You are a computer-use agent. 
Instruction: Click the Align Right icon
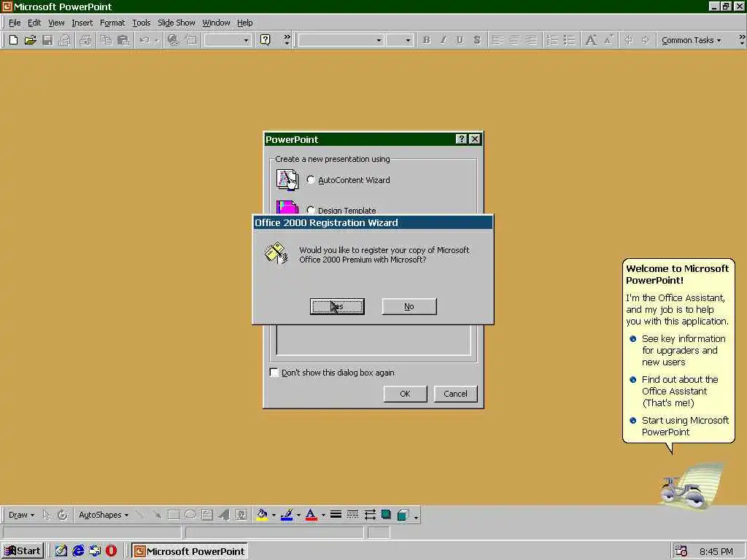(531, 40)
